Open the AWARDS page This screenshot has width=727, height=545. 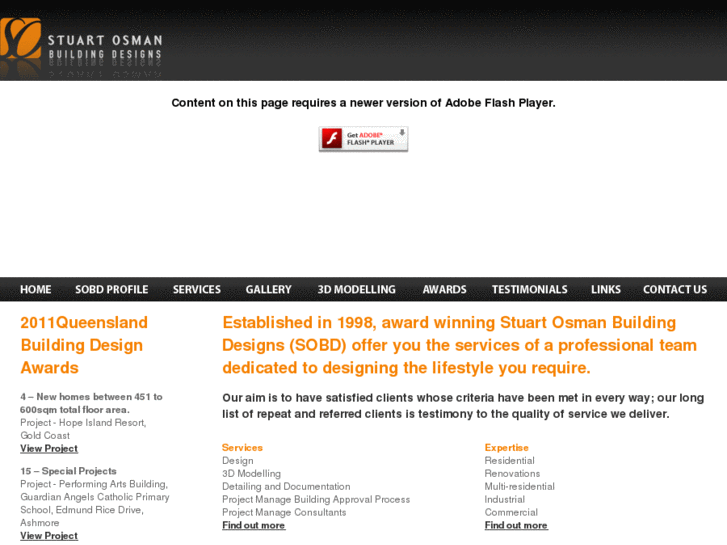pyautogui.click(x=445, y=289)
